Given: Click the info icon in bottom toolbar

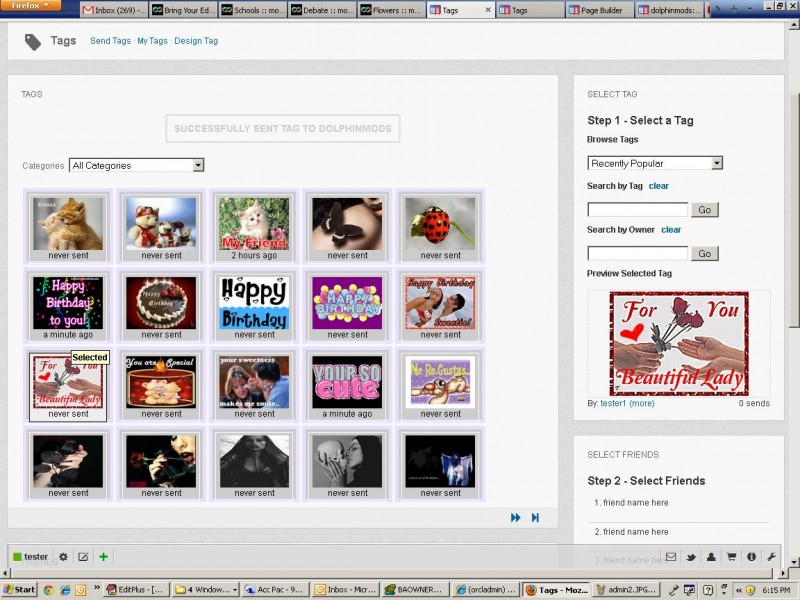Looking at the screenshot, I should (751, 557).
